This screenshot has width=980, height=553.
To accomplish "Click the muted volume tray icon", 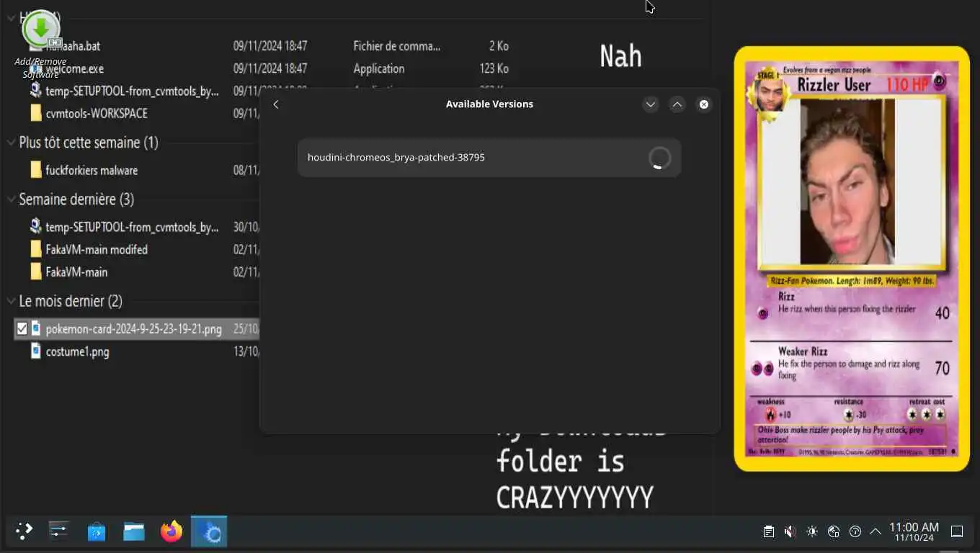I will [x=790, y=531].
